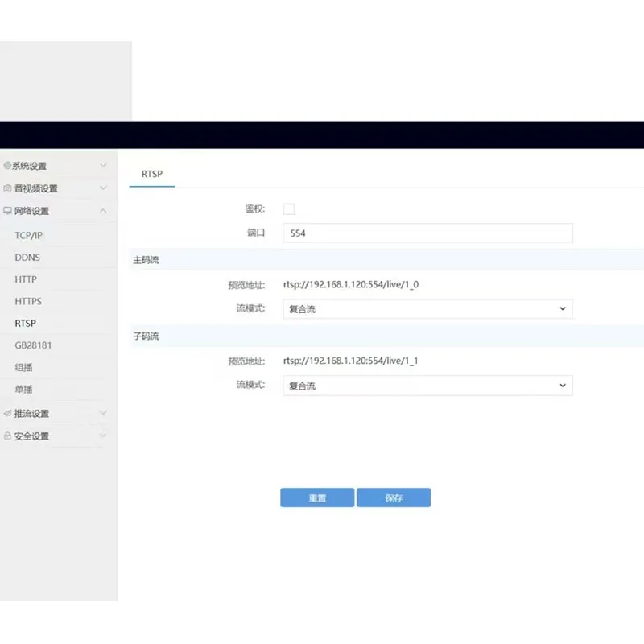Click the 保存 save button

394,497
